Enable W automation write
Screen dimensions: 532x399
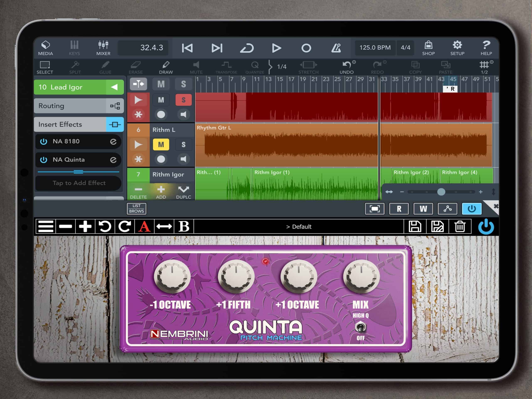tap(423, 209)
